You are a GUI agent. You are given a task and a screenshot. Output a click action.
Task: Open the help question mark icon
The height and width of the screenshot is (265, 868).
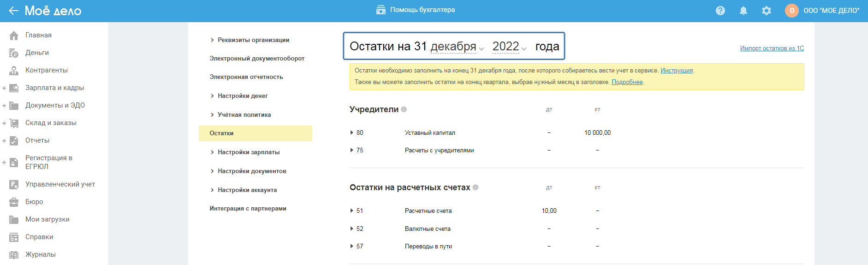(x=720, y=11)
